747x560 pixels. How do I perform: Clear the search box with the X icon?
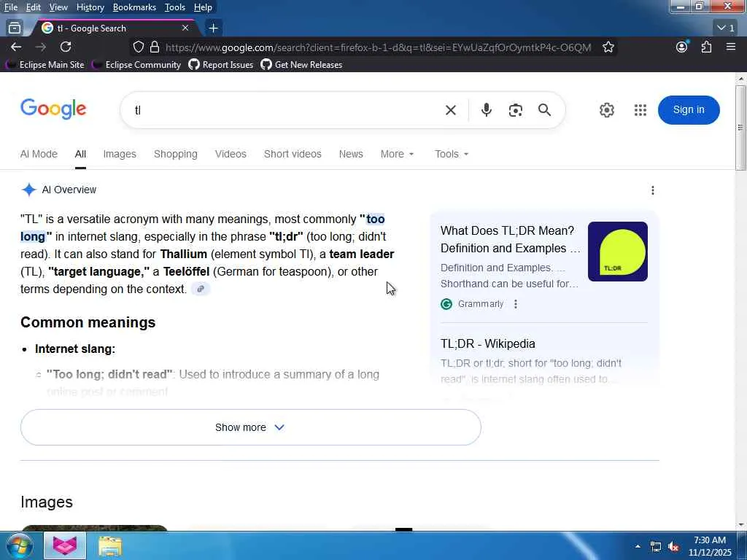[x=450, y=110]
